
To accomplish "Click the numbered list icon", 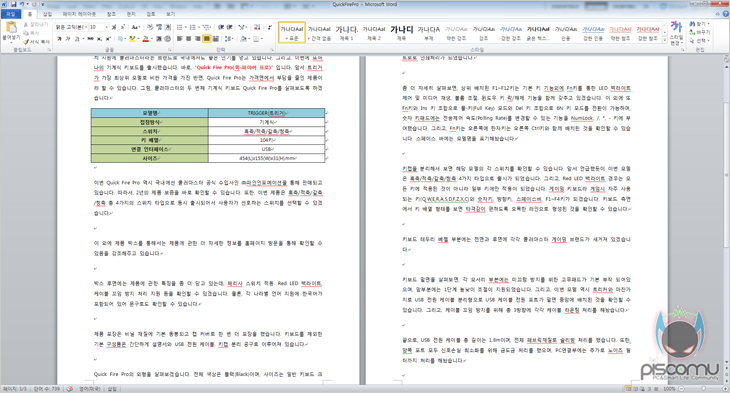I will pyautogui.click(x=193, y=27).
